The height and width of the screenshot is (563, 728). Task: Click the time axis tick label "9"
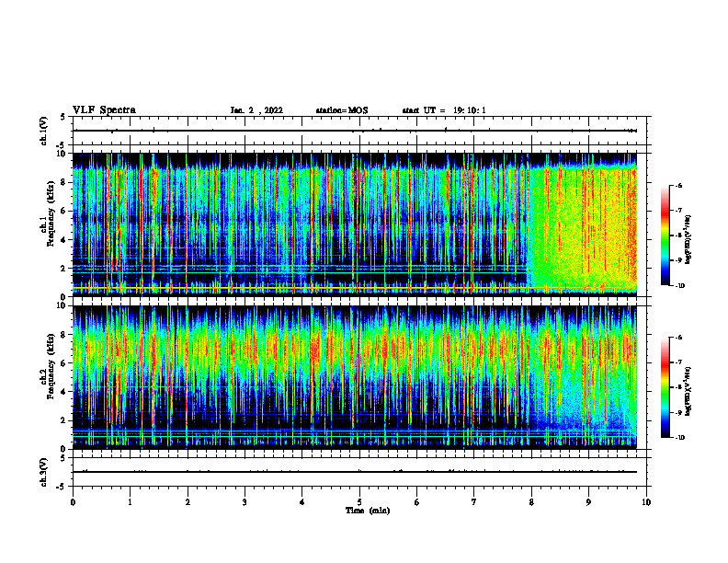pos(588,502)
